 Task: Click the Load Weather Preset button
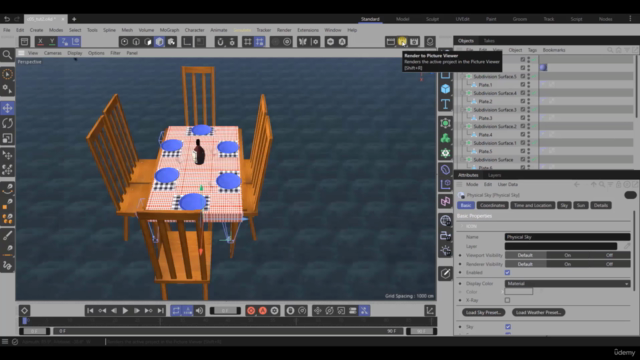pyautogui.click(x=538, y=312)
